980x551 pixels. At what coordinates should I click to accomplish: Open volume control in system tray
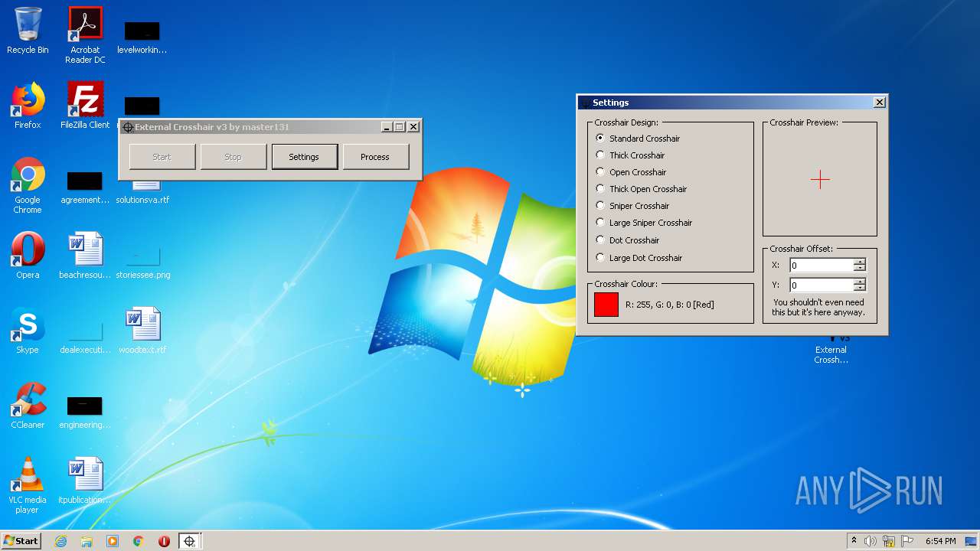coord(871,541)
